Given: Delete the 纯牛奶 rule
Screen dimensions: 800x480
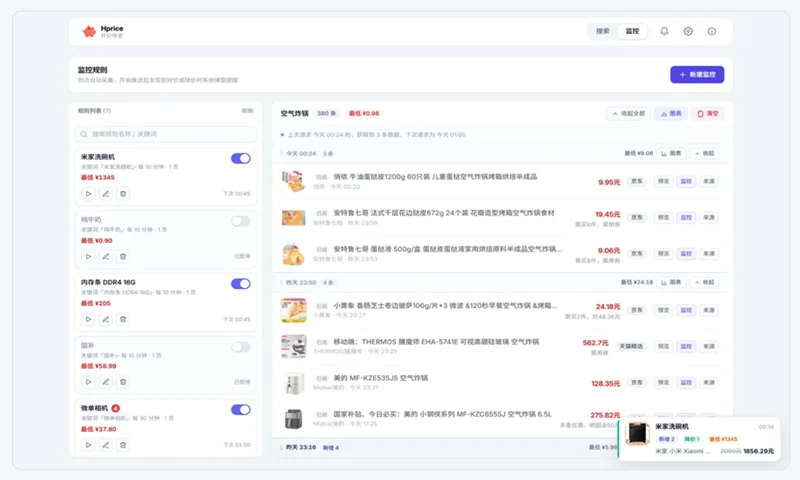Looking at the screenshot, I should (x=123, y=257).
